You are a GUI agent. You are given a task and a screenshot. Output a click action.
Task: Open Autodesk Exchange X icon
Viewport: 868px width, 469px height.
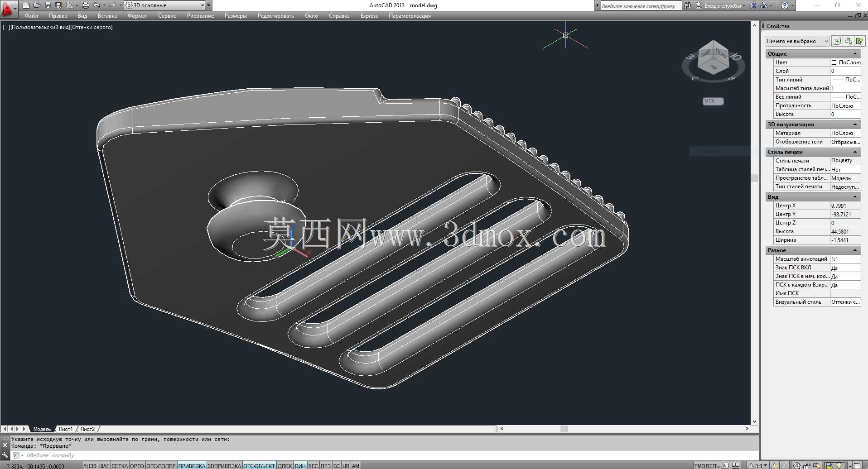click(753, 5)
